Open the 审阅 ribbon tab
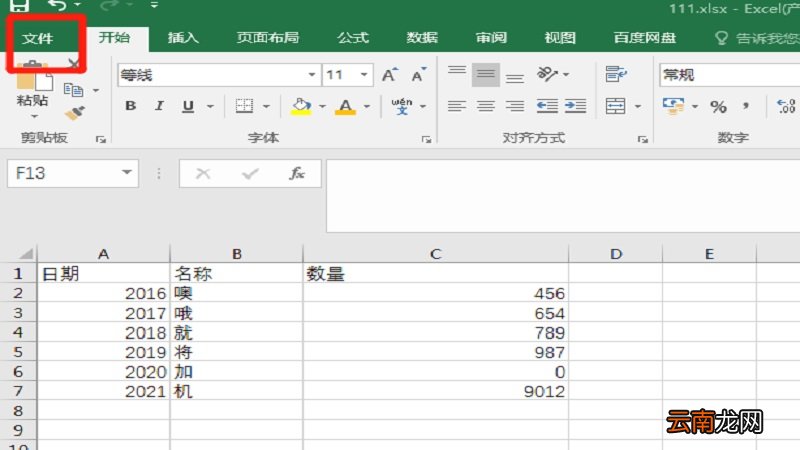 pyautogui.click(x=491, y=38)
